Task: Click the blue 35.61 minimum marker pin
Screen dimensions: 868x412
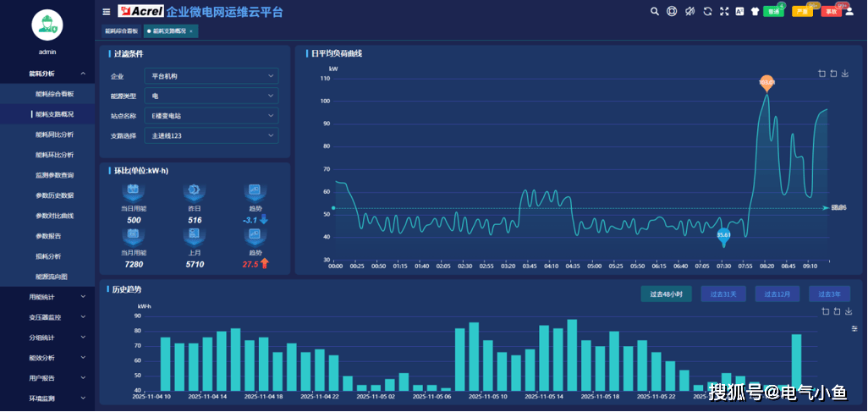Action: [x=723, y=237]
